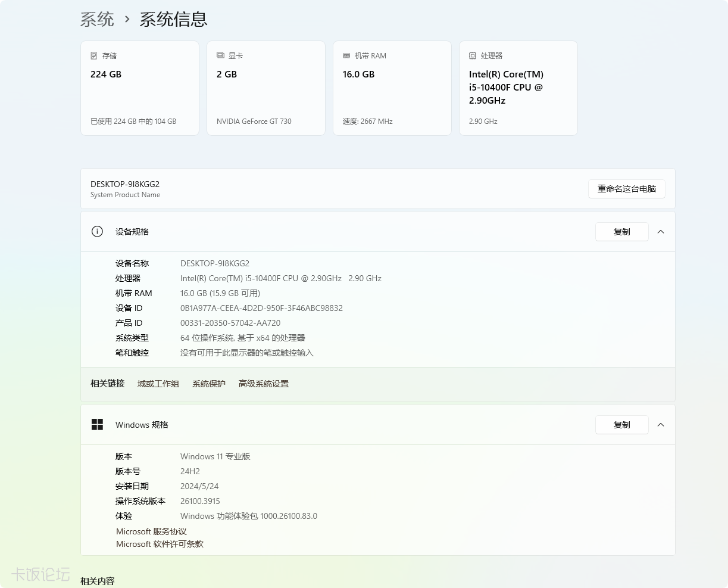Copy device specifications with 复制 button

click(x=622, y=232)
